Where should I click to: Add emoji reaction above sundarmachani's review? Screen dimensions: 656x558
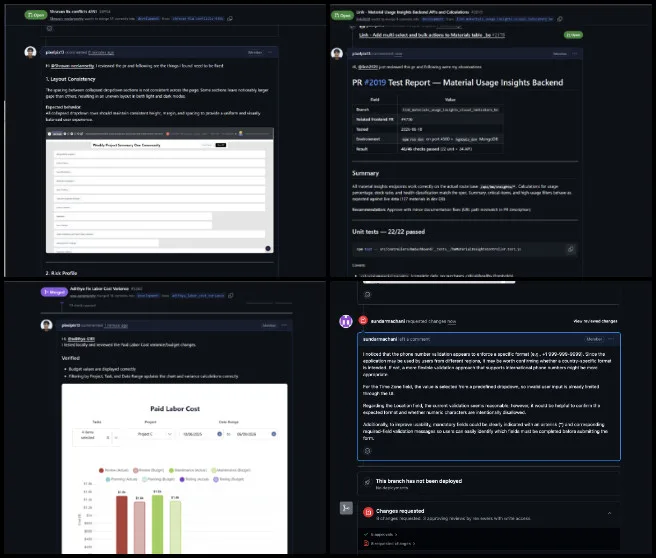(x=367, y=294)
